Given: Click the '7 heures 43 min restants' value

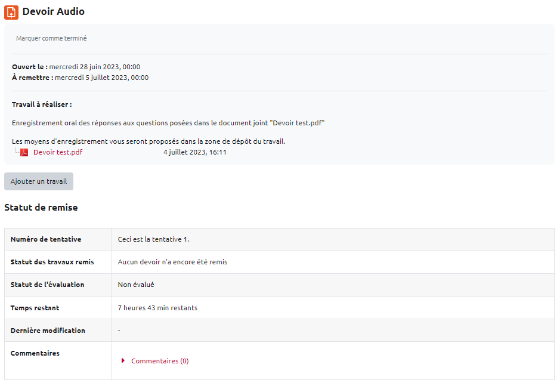Looking at the screenshot, I should click(x=157, y=308).
